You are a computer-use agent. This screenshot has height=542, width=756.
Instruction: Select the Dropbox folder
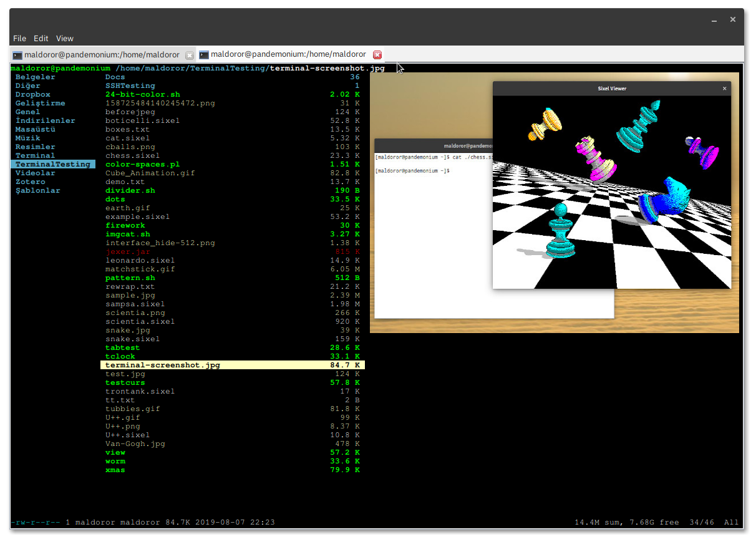tap(32, 95)
